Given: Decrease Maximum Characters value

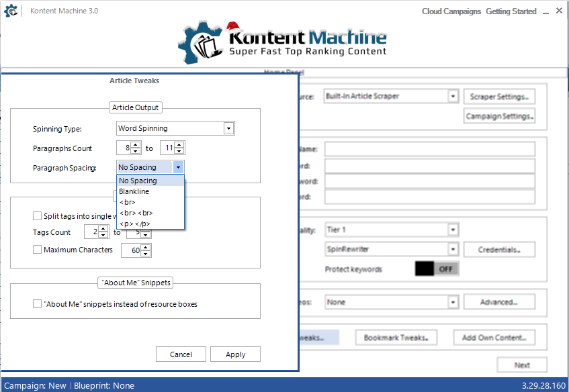Looking at the screenshot, I should (146, 254).
